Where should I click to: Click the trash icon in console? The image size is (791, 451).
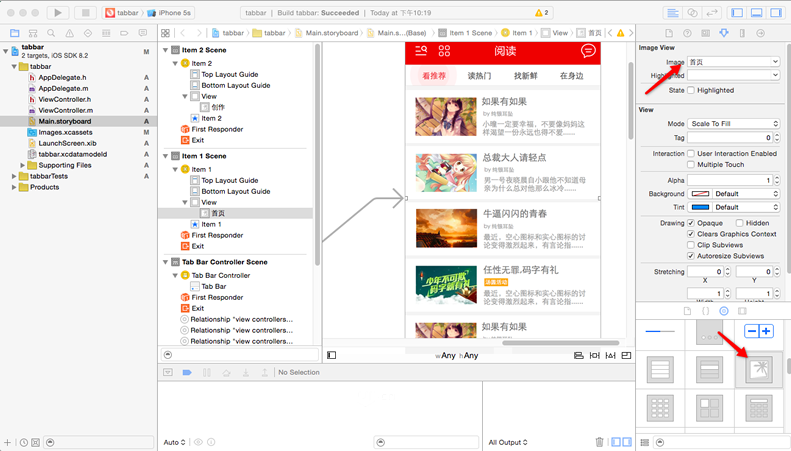click(x=599, y=442)
